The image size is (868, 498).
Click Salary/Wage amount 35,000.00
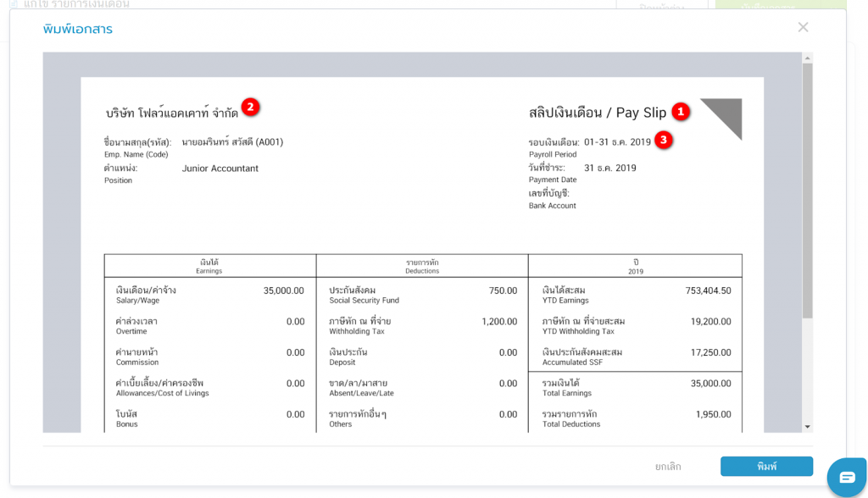click(283, 290)
